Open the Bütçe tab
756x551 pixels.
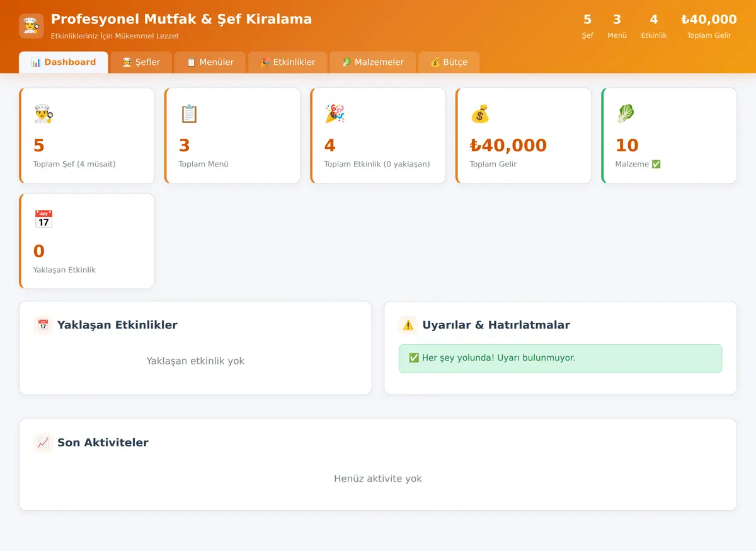point(449,62)
